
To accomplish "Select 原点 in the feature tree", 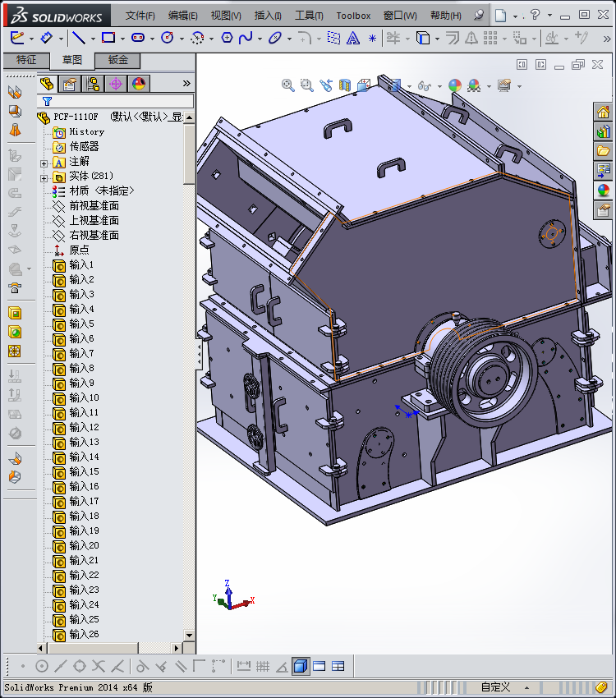I will (79, 250).
